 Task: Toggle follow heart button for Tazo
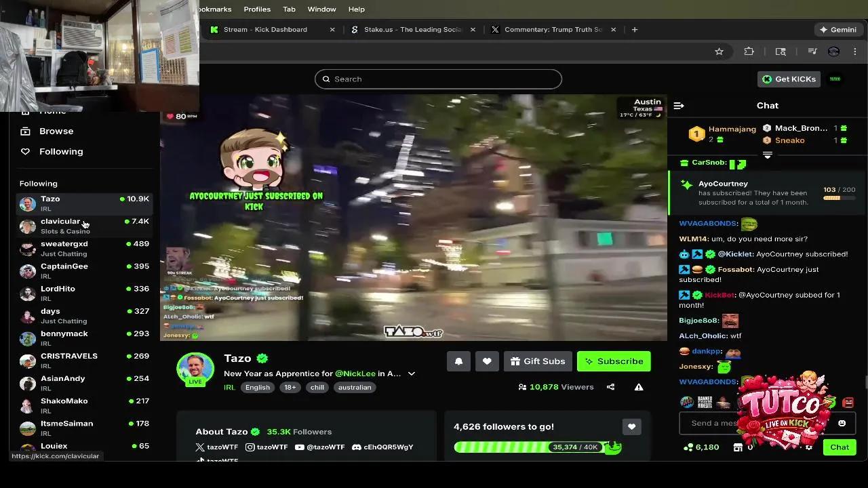click(487, 361)
